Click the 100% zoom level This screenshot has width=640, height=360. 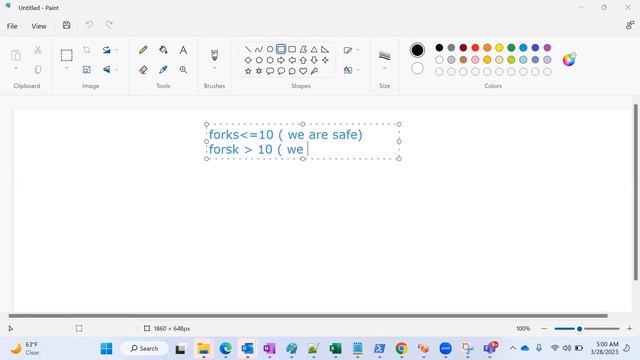tap(523, 329)
